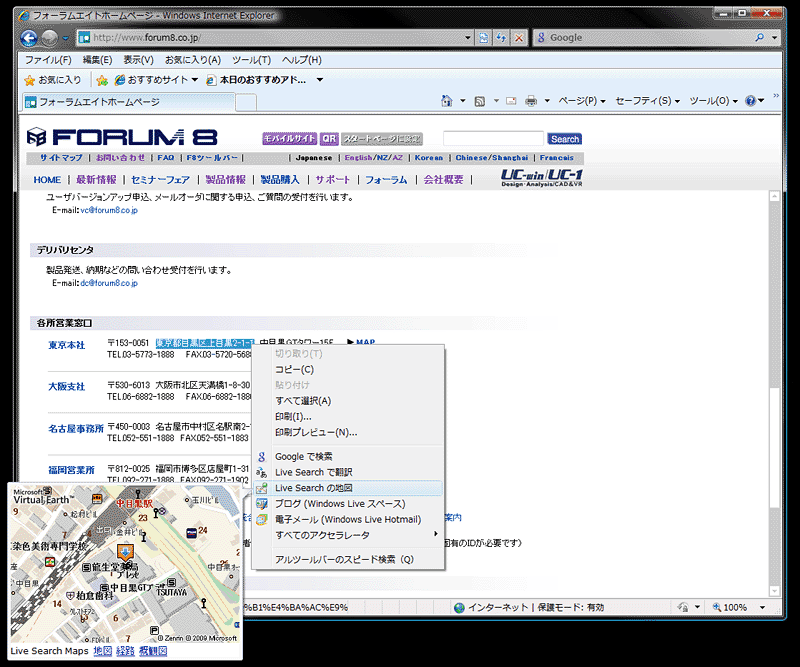Click the add to favorites bar icon

coord(102,80)
